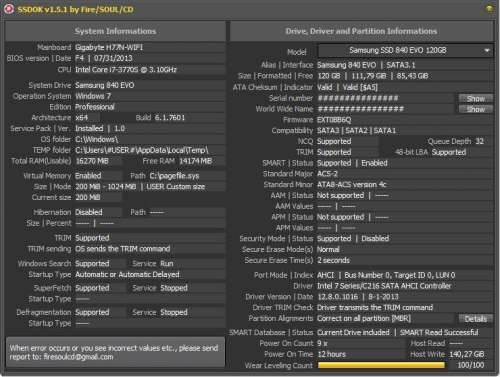This screenshot has height=377, width=500.
Task: Click Architecture value x64
Action: [81, 118]
